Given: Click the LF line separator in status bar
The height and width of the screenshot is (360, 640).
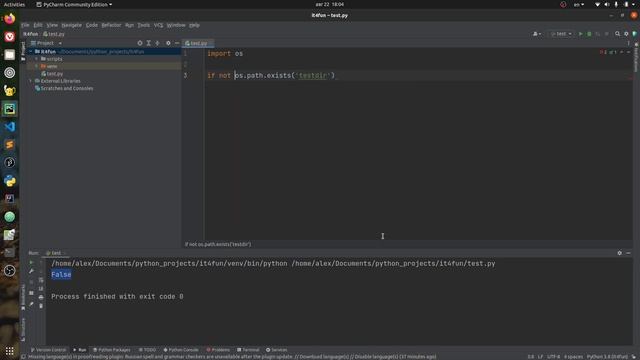Looking at the screenshot, I should point(540,357).
